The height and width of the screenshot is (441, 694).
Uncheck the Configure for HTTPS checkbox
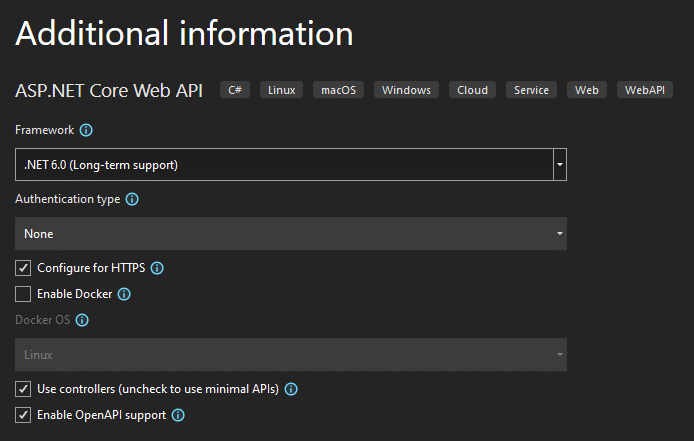(x=23, y=268)
